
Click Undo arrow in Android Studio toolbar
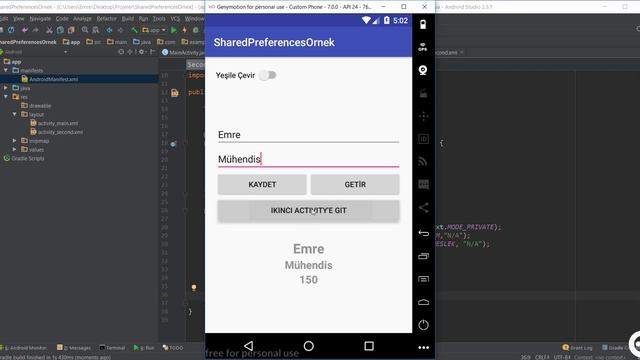tap(25, 30)
